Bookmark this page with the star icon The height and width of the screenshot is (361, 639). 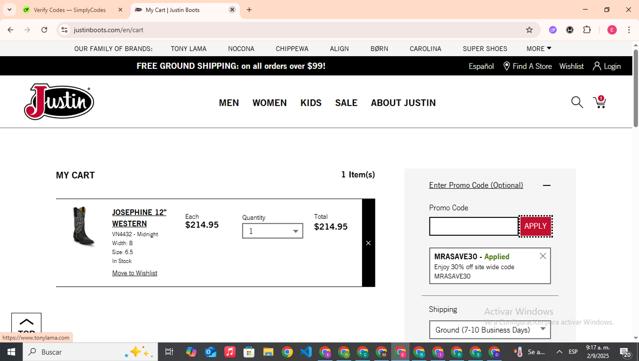pyautogui.click(x=529, y=30)
